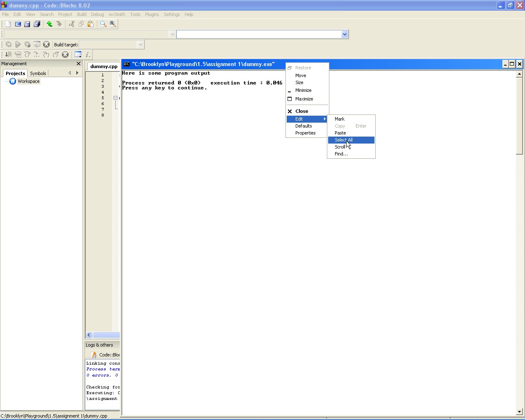Click the Build and run icon
Image resolution: width=525 pixels, height=420 pixels.
pyautogui.click(x=27, y=44)
